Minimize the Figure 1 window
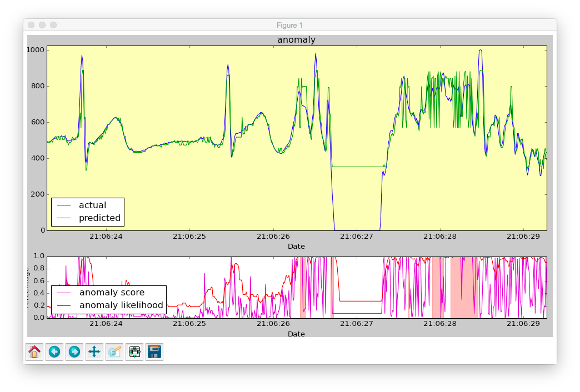Image resolution: width=580 pixels, height=392 pixels. 42,25
